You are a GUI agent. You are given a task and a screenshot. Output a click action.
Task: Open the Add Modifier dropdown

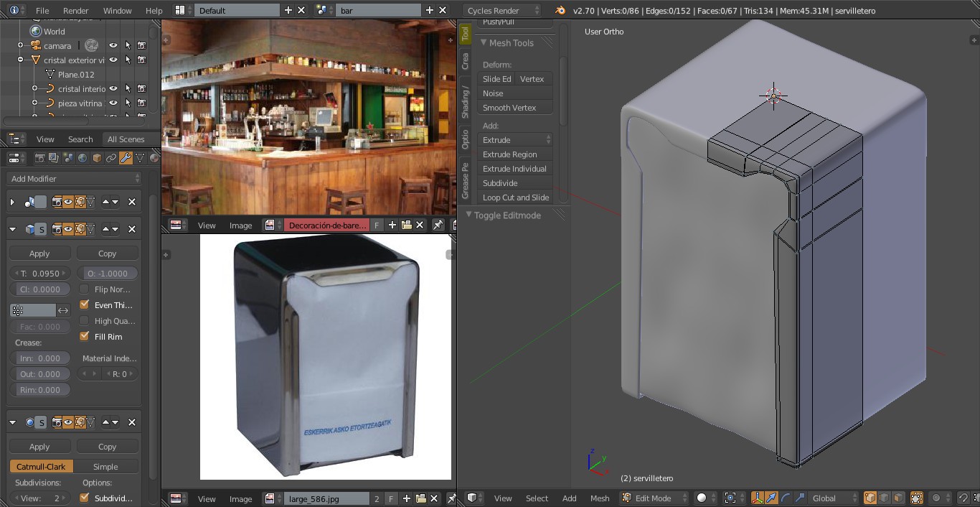(75, 178)
